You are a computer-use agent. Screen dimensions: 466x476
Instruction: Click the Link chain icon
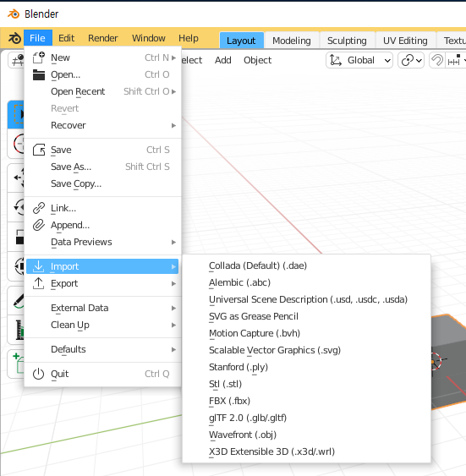pyautogui.click(x=39, y=208)
